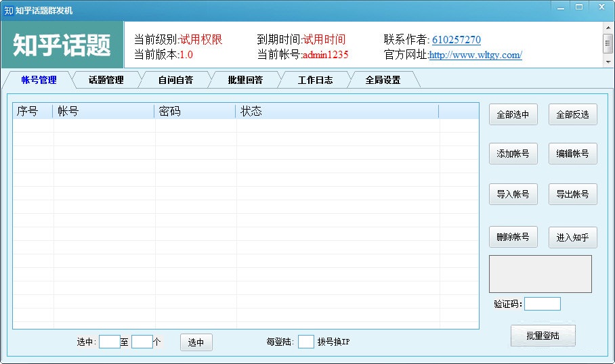Click 添加帐号 to add an account

click(x=513, y=154)
